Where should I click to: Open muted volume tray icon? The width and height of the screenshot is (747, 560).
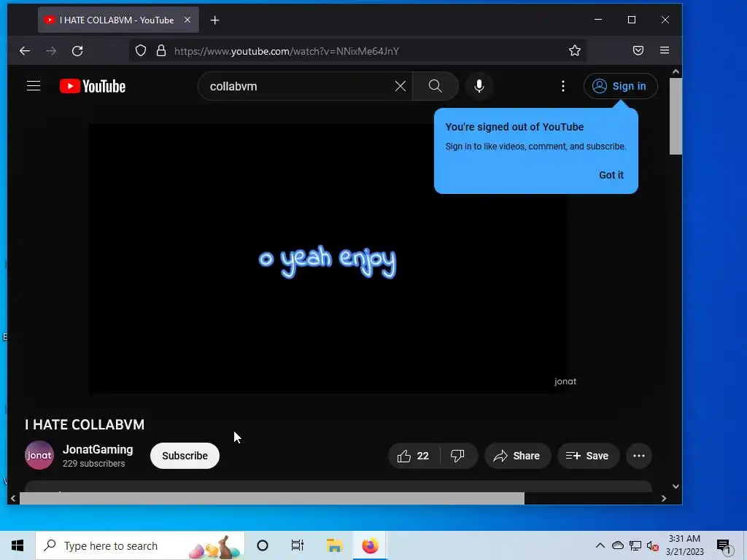[653, 545]
